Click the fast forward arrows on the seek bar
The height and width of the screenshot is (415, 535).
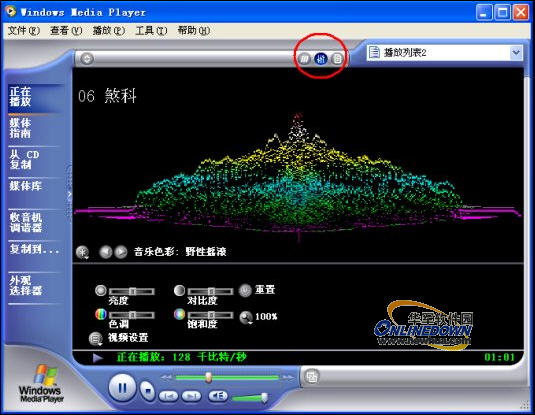click(x=288, y=377)
